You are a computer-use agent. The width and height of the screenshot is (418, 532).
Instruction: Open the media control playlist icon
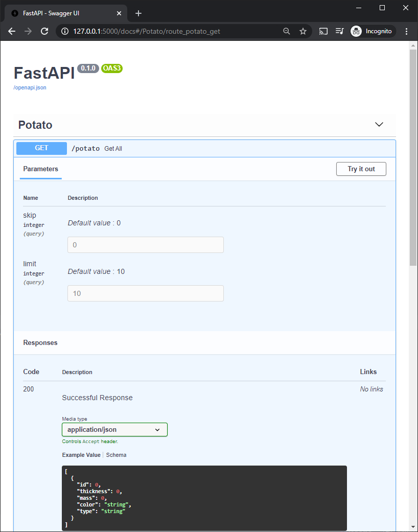340,32
